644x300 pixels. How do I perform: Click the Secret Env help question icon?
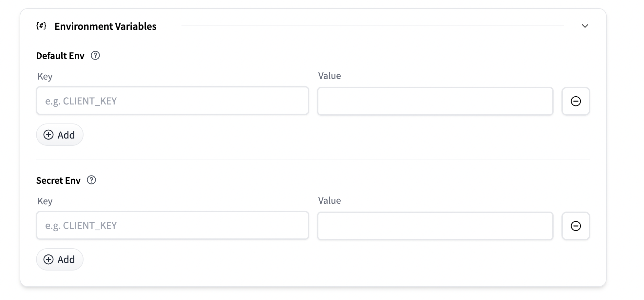click(91, 180)
